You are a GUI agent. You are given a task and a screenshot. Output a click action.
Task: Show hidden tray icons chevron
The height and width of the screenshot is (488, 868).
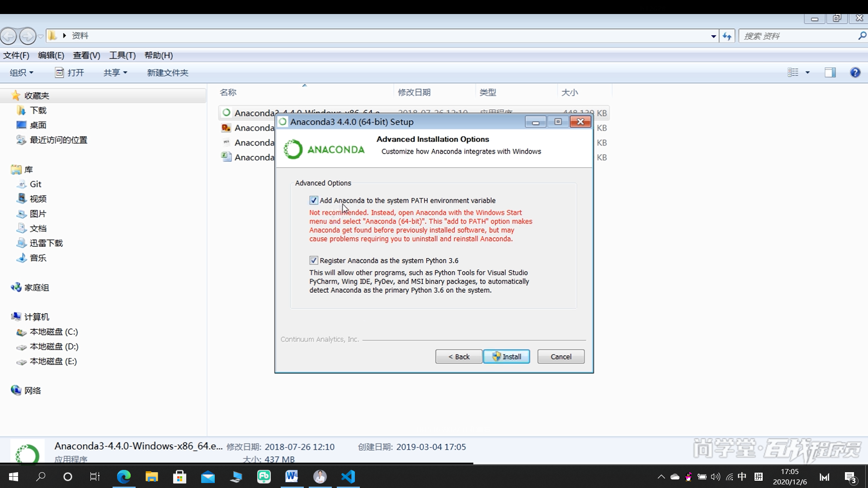(661, 477)
